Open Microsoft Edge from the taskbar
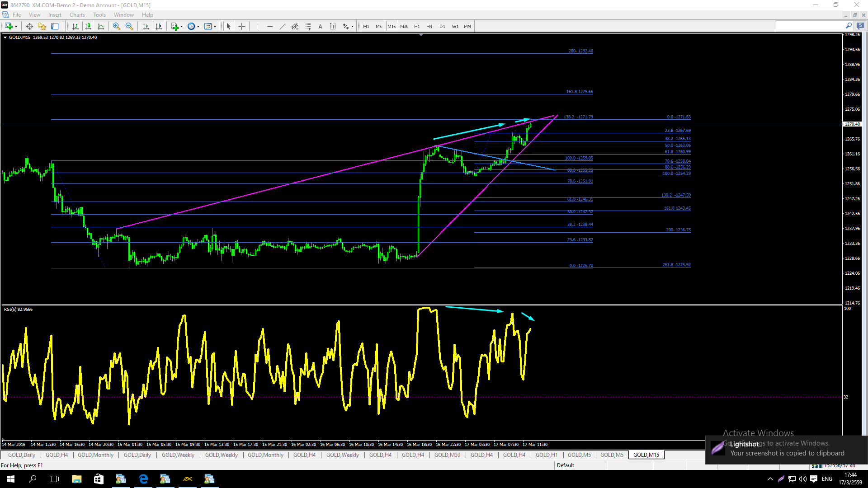 point(143,479)
